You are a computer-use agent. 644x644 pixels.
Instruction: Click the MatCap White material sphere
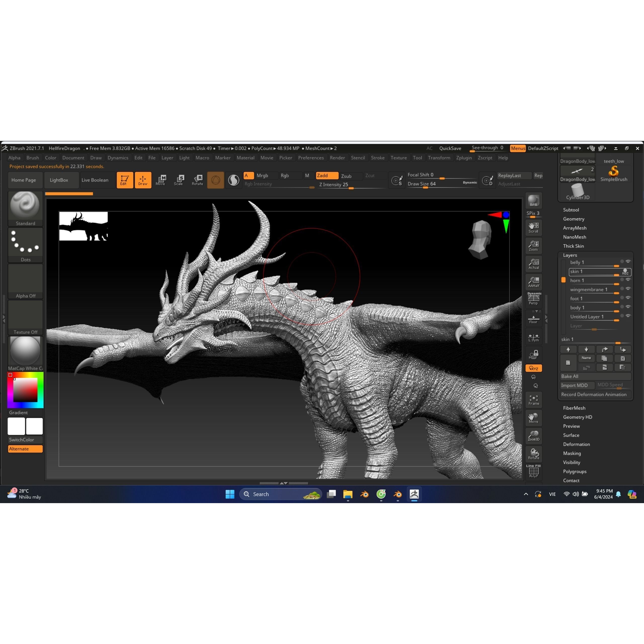[x=25, y=350]
